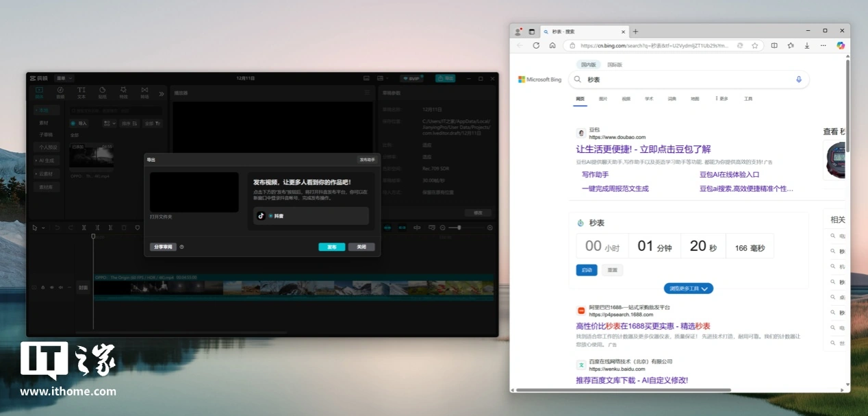Open Edge tab actions menu icon

531,32
